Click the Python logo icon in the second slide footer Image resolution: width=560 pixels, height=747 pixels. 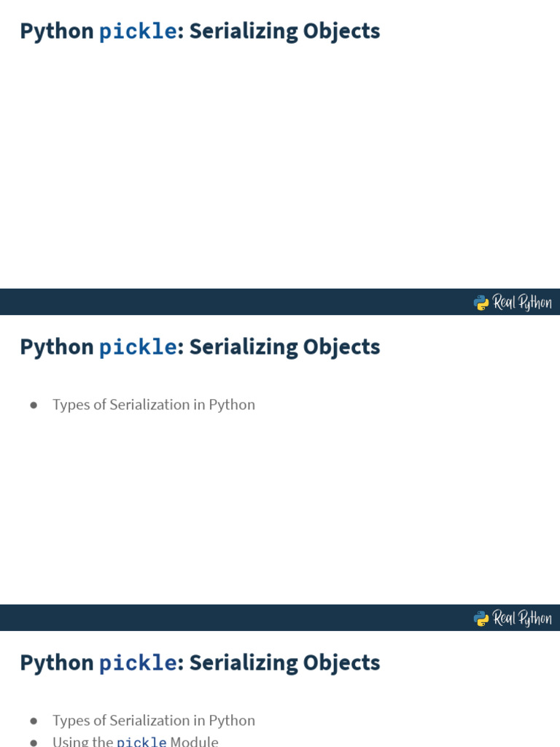tap(481, 619)
